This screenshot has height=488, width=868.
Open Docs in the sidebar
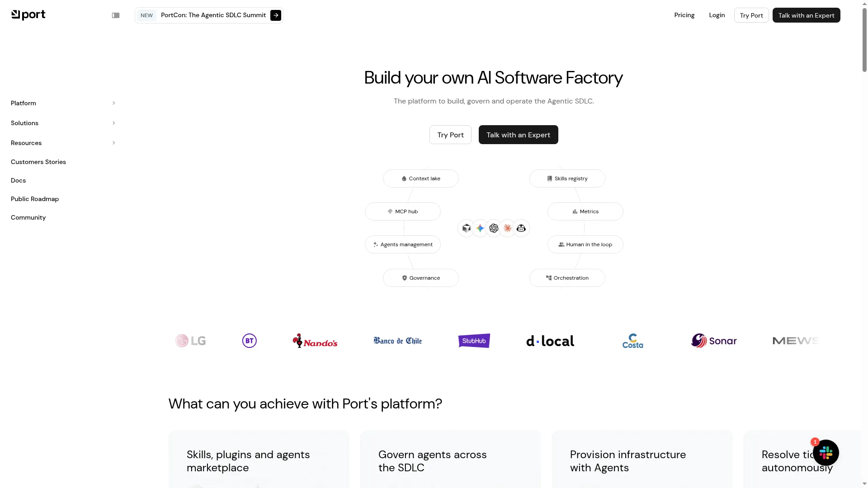click(x=19, y=180)
